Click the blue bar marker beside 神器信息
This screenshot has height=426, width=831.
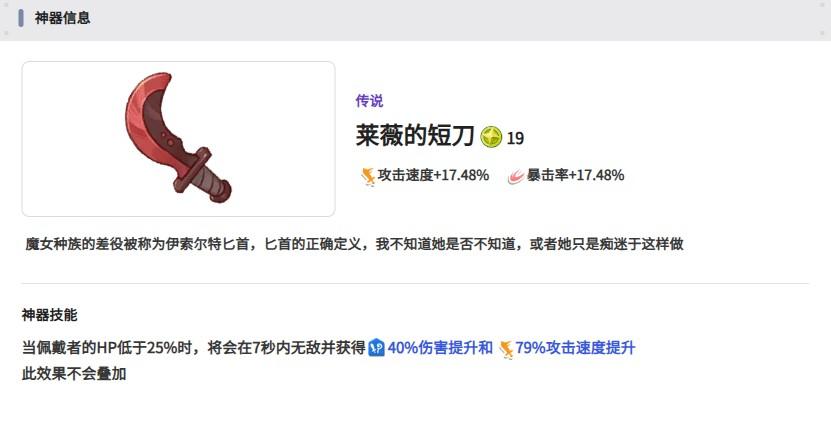(x=21, y=17)
